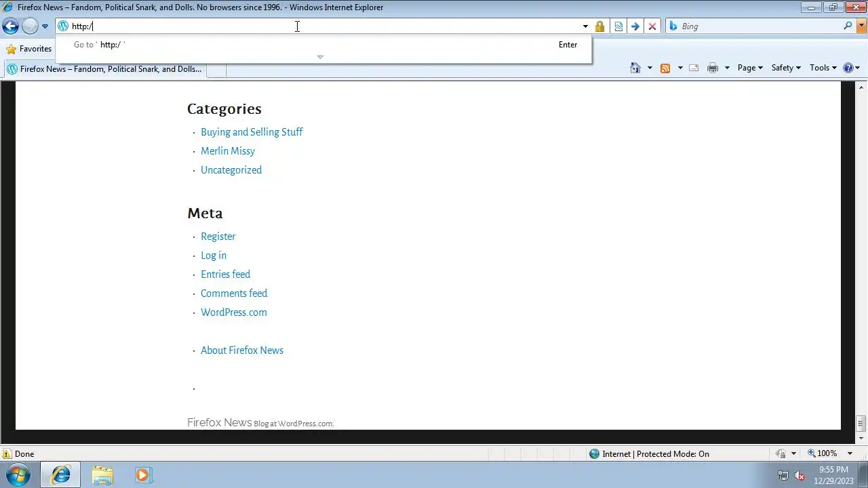868x488 pixels.
Task: Click the status bar warning icon
Action: [x=6, y=454]
